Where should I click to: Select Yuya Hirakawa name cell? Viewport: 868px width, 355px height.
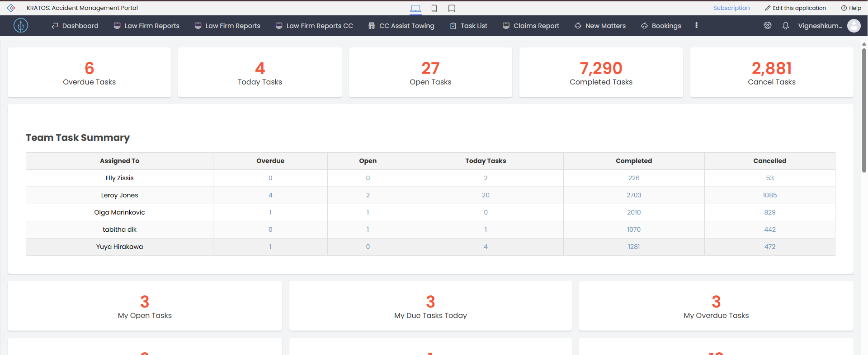119,247
